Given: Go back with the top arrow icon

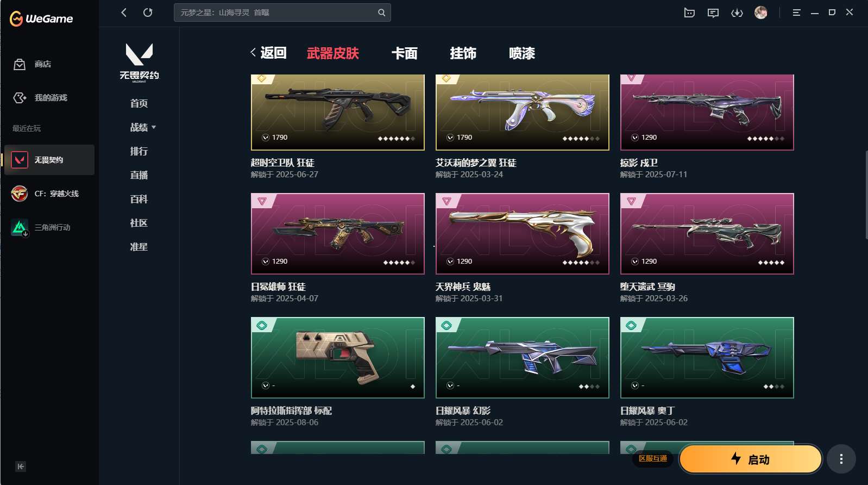Looking at the screenshot, I should [124, 12].
